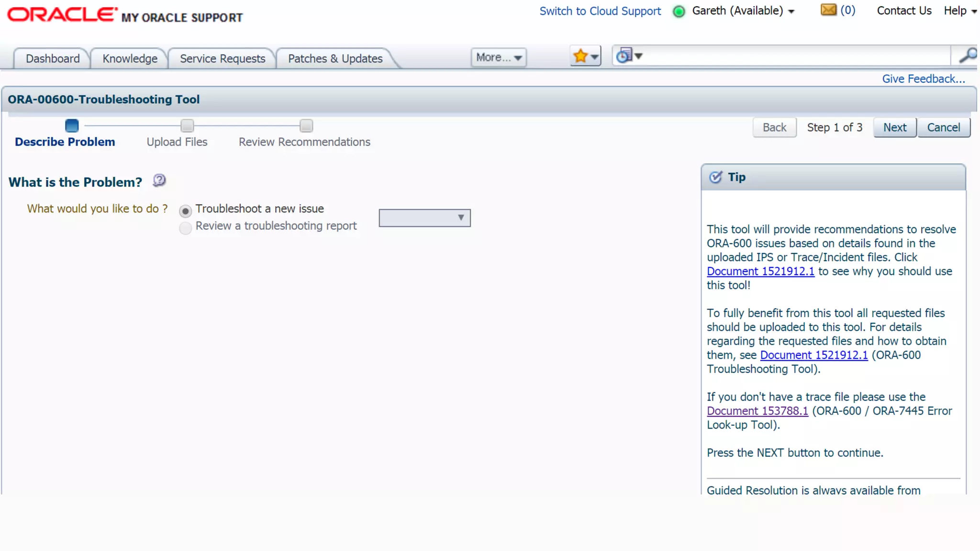This screenshot has height=551, width=980.
Task: Expand the More... dropdown menu
Action: 498,57
